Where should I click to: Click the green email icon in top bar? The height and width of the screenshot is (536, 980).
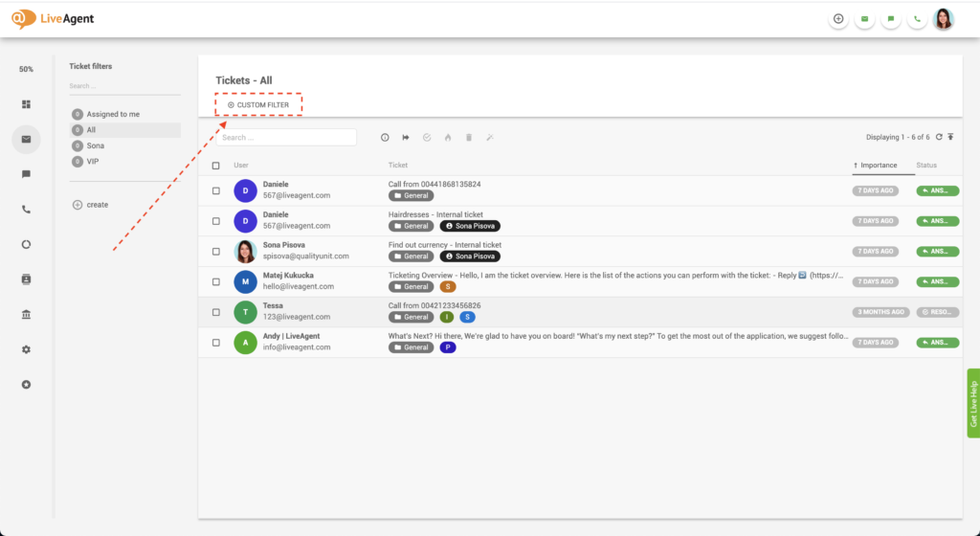point(865,19)
